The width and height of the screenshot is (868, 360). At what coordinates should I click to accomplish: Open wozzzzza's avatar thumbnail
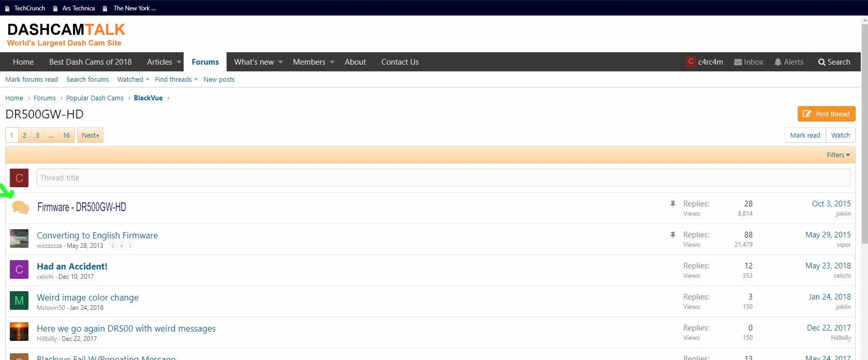[19, 238]
